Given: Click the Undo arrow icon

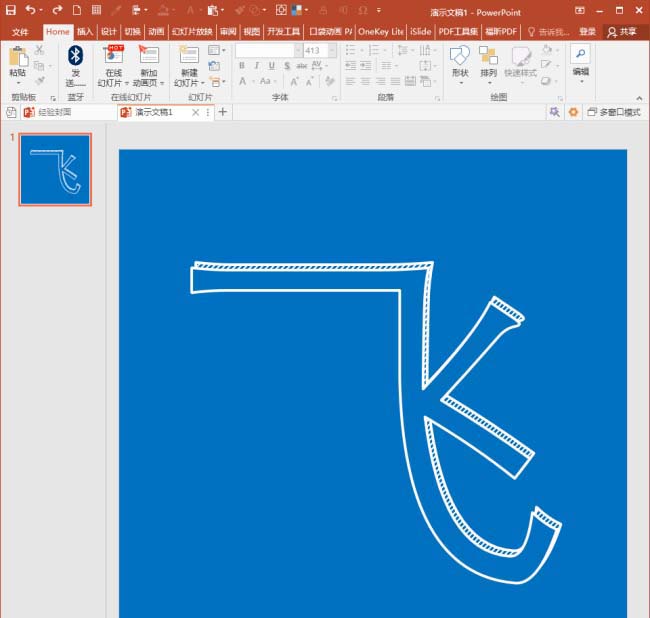Looking at the screenshot, I should click(30, 10).
